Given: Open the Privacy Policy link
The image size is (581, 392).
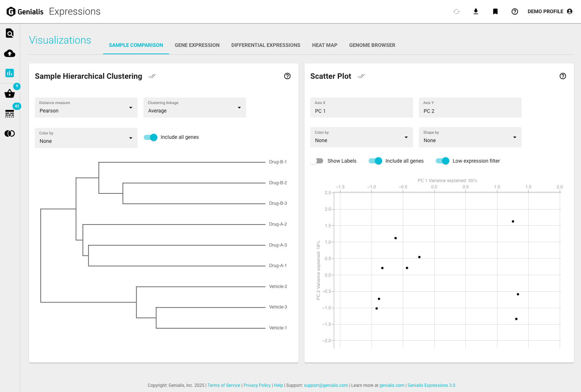Looking at the screenshot, I should click(257, 385).
